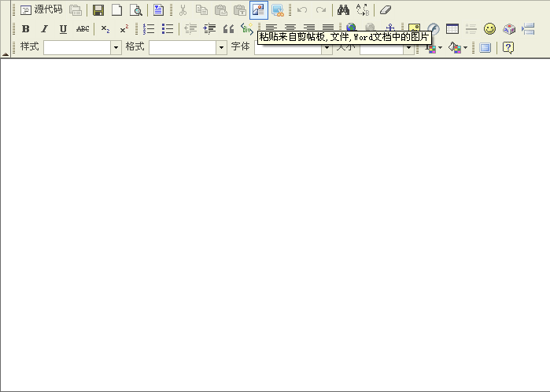The height and width of the screenshot is (392, 550).
Task: Open Preview with the magnifier page icon
Action: (x=135, y=10)
